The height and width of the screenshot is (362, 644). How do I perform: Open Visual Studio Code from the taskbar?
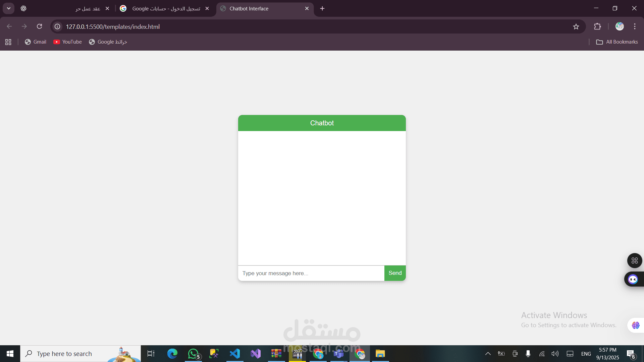tap(235, 354)
